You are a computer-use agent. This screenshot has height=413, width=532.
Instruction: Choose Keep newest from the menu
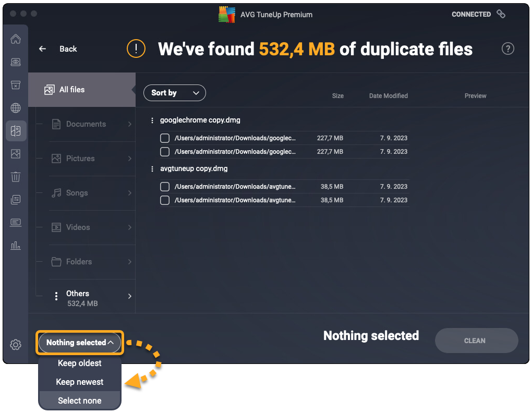tap(80, 382)
